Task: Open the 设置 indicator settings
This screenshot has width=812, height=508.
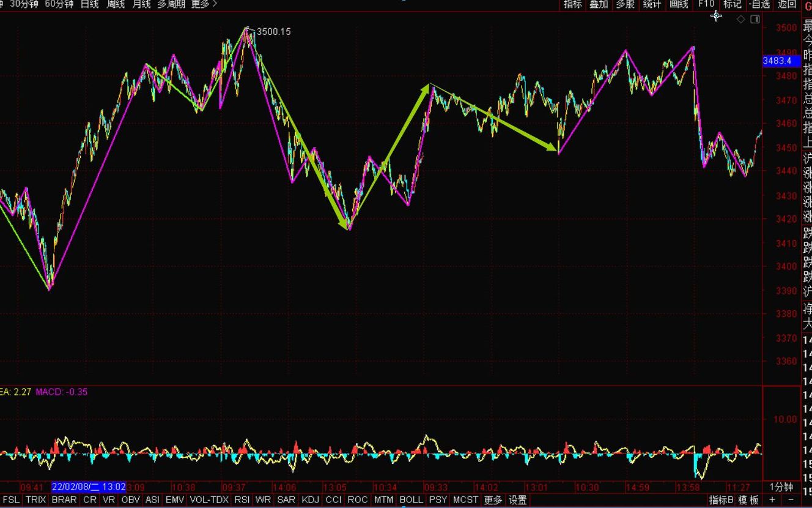Action: tap(517, 500)
